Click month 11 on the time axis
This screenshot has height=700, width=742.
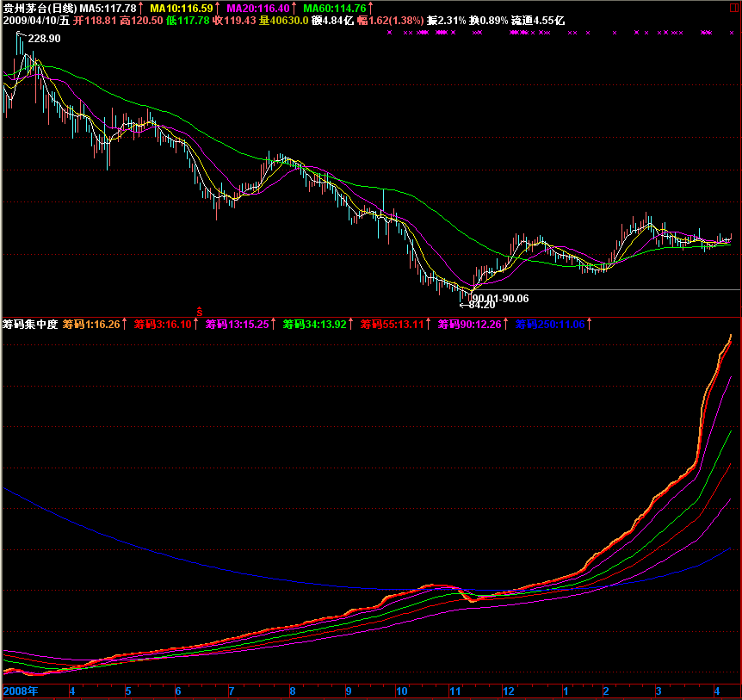tap(455, 691)
